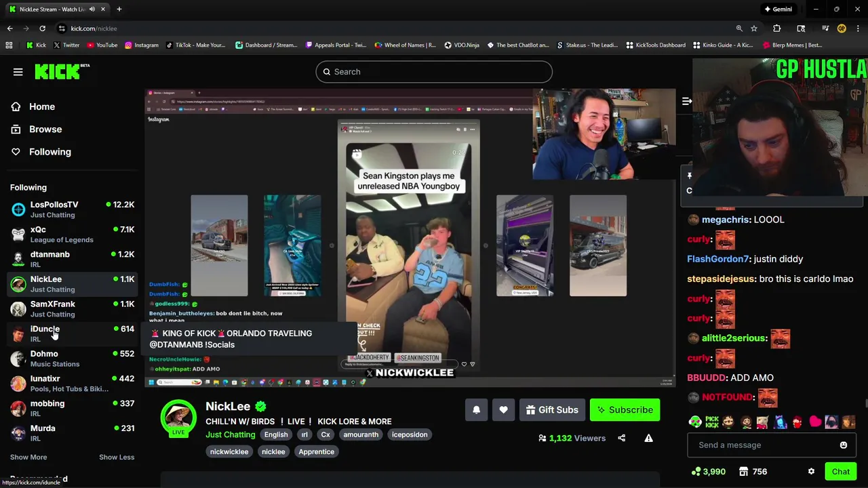This screenshot has width=868, height=488.
Task: Click NickLee's live avatar
Action: click(x=178, y=418)
